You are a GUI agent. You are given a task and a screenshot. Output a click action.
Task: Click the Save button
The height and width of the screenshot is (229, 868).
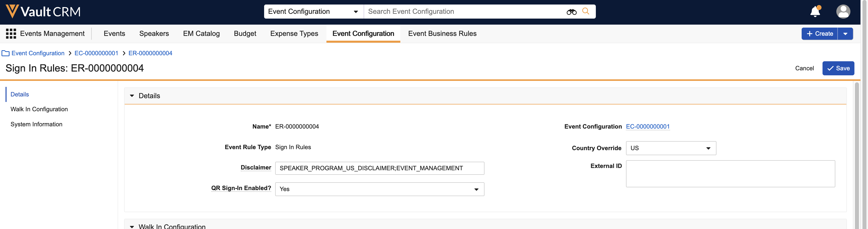point(838,68)
